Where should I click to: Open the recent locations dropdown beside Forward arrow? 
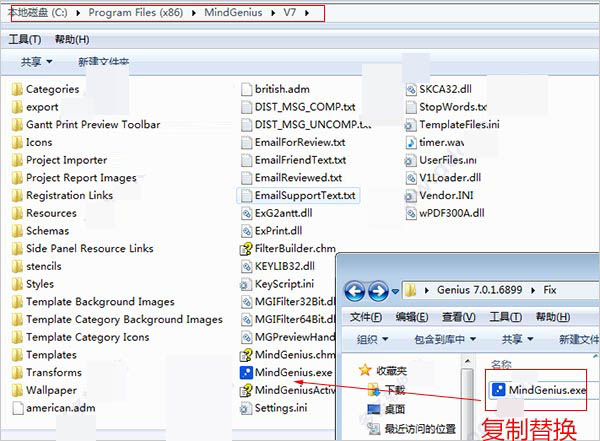(x=395, y=292)
